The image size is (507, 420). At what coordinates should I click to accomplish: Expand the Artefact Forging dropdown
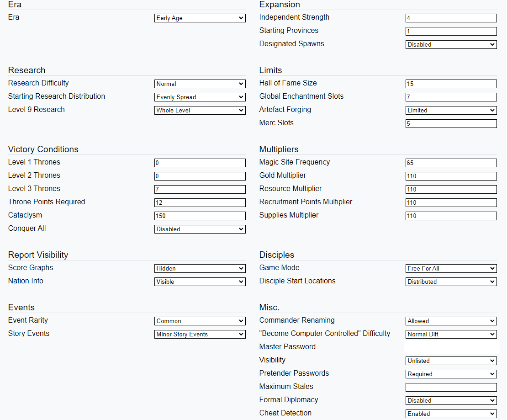pyautogui.click(x=451, y=110)
